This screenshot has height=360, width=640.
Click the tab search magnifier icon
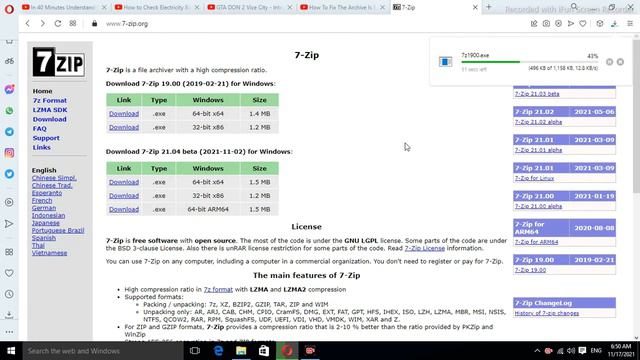pos(574,7)
